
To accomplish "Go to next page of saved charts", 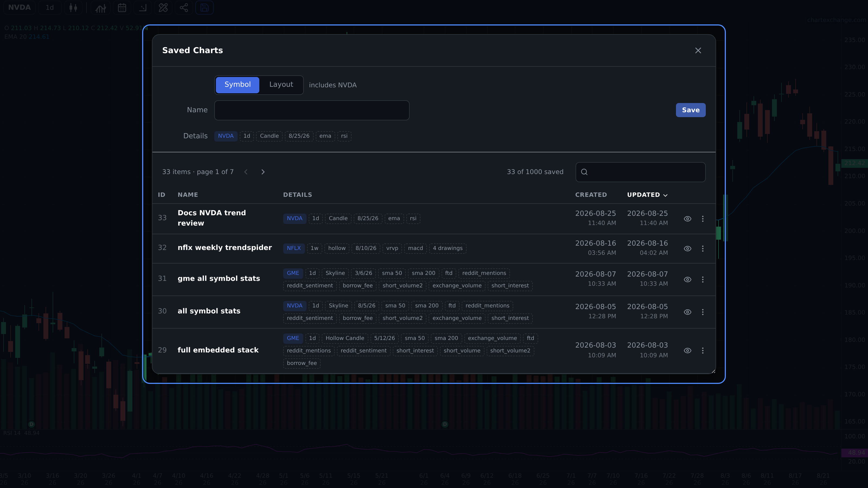I will coord(263,172).
